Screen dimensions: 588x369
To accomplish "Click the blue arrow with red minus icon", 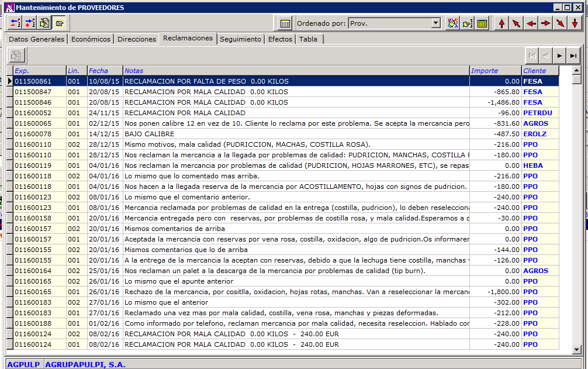I will click(x=15, y=23).
